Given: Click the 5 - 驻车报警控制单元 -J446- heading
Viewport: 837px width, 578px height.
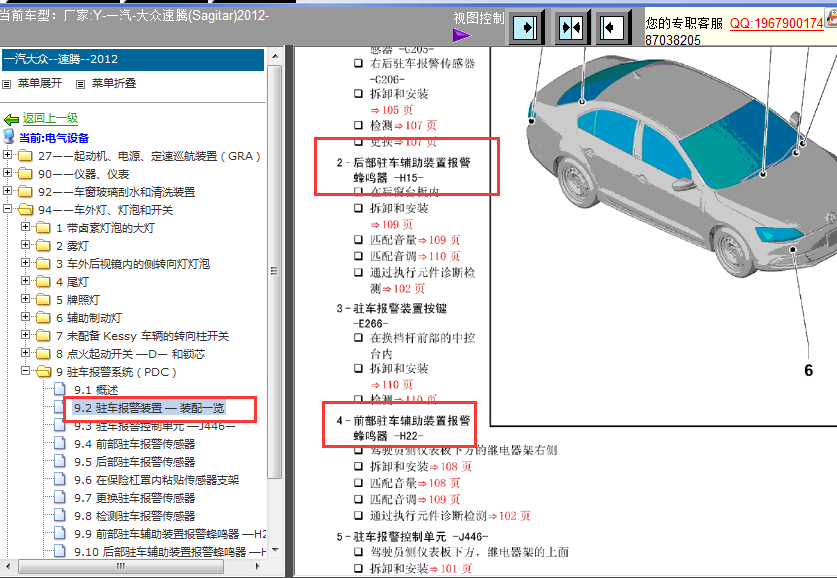Looking at the screenshot, I should click(412, 536).
